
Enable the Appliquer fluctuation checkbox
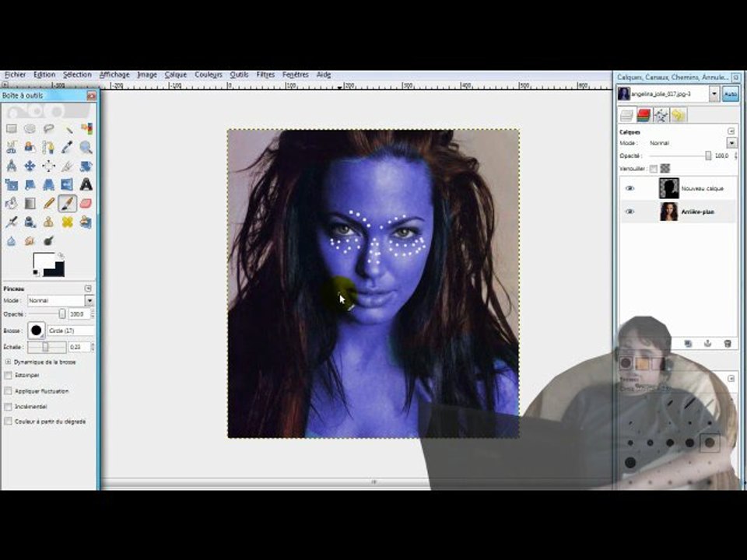click(x=8, y=391)
